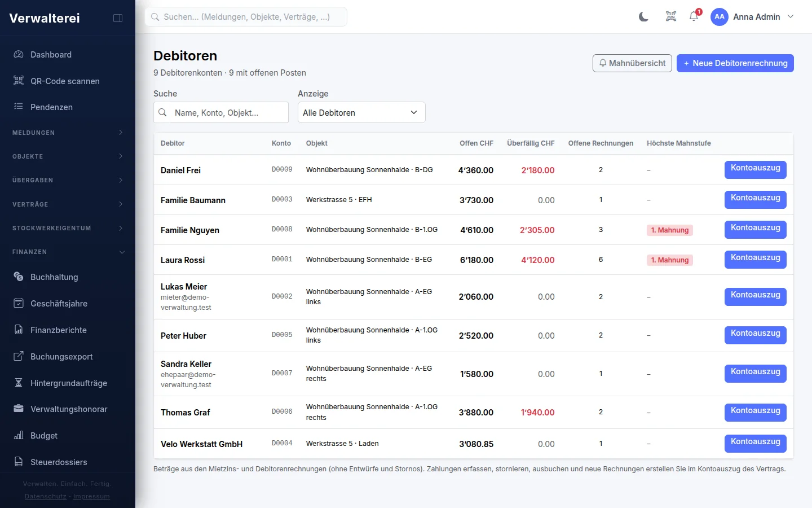Image resolution: width=812 pixels, height=508 pixels.
Task: Open Kontoauszug for Velo Werkstatt GmbH
Action: [x=756, y=443]
